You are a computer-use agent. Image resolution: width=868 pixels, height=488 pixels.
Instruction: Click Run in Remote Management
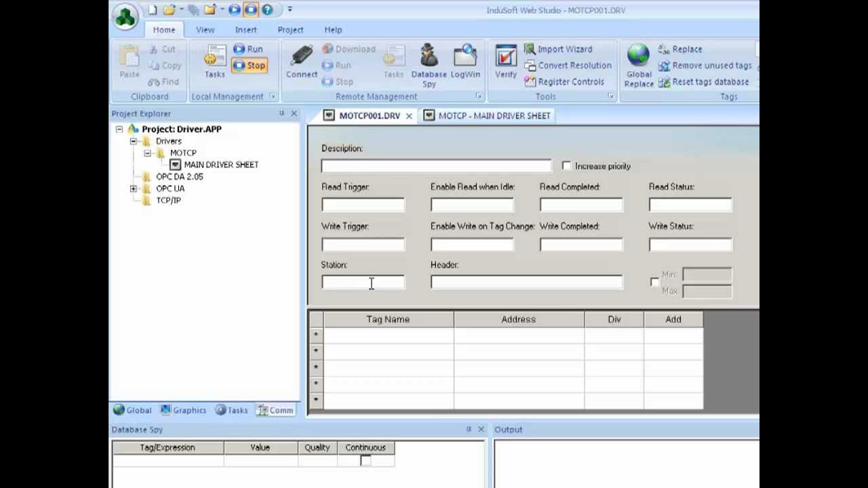[x=336, y=65]
